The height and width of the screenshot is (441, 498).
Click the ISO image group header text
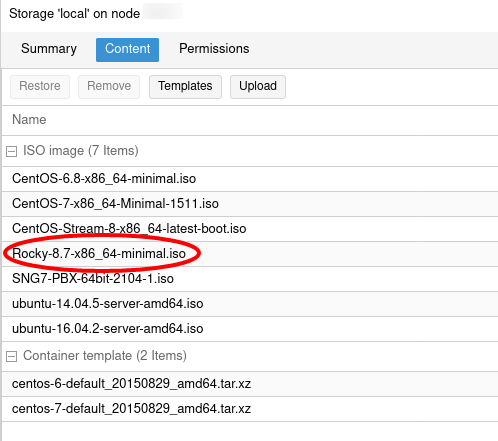(x=81, y=151)
